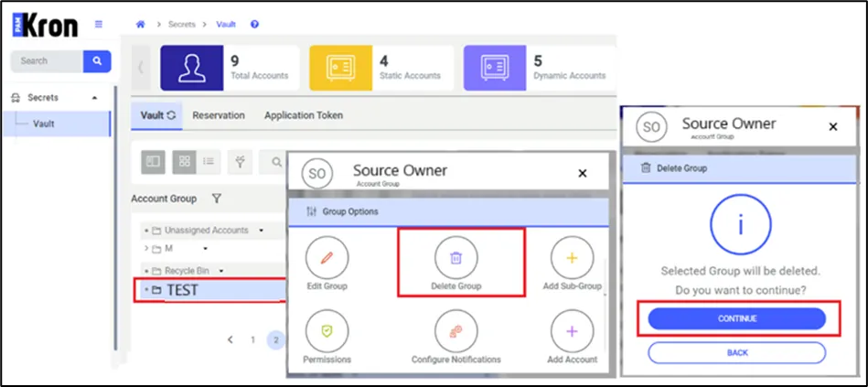The width and height of the screenshot is (868, 387).
Task: Switch to grid view icon
Action: 185,162
